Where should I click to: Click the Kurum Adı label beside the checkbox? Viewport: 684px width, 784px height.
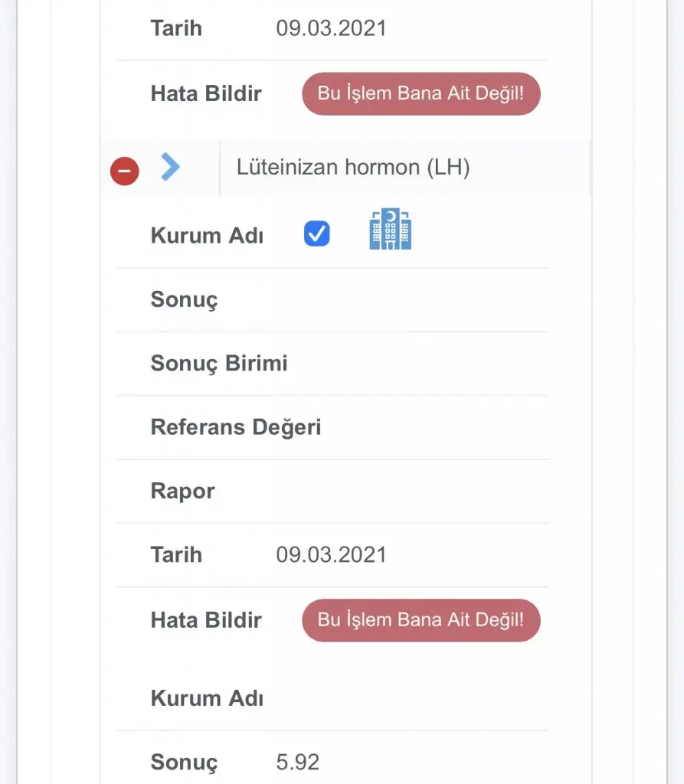207,235
